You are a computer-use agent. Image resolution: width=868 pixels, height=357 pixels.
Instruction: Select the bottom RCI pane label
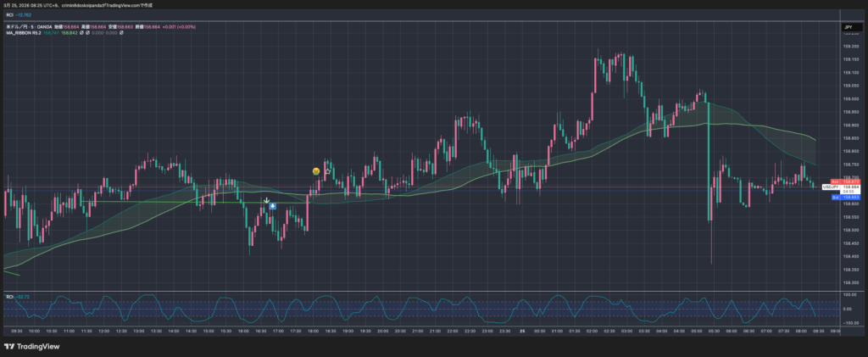pyautogui.click(x=9, y=296)
